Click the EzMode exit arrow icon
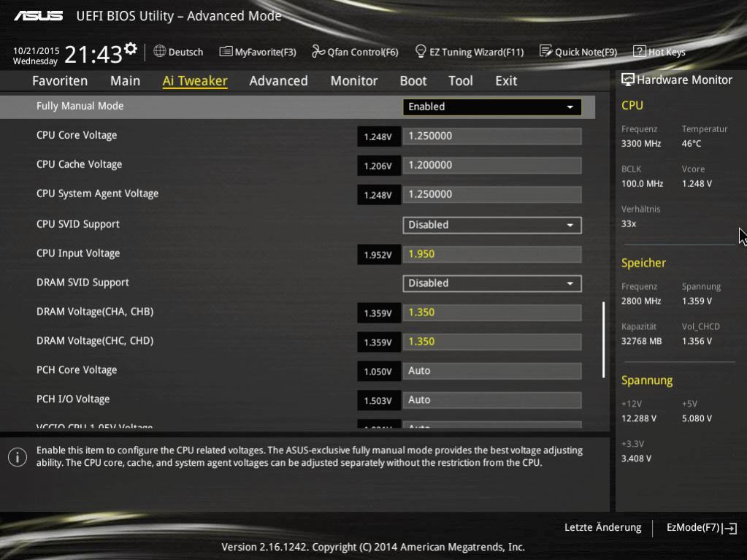Image resolution: width=747 pixels, height=560 pixels. [x=730, y=528]
